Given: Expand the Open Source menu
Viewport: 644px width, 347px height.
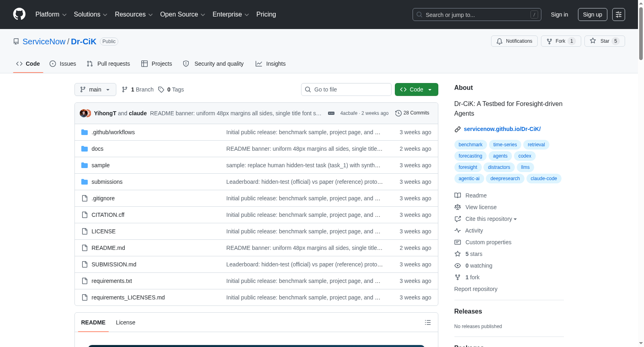Looking at the screenshot, I should tap(183, 15).
